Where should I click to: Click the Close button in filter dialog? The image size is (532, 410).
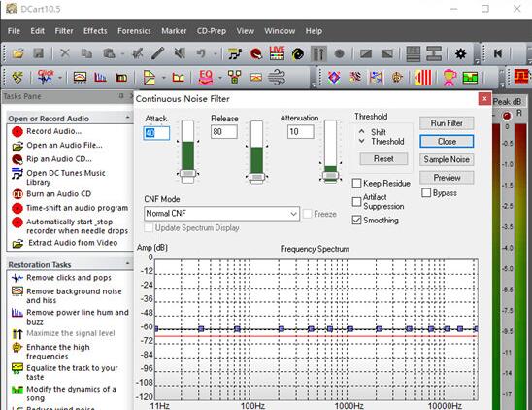pos(447,141)
